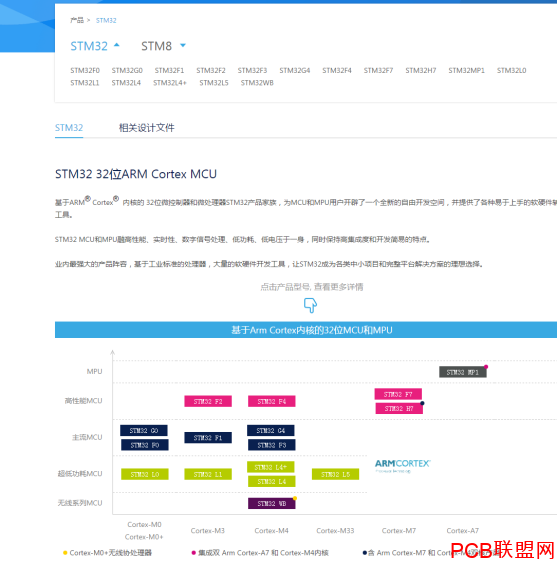The image size is (557, 564).
Task: Open the STM32F1 series link
Action: [x=169, y=70]
